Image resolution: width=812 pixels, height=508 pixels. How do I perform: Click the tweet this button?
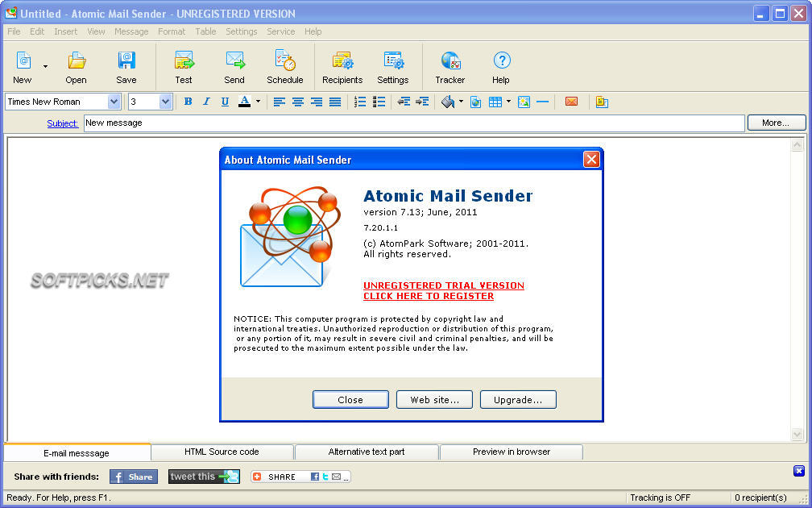204,477
